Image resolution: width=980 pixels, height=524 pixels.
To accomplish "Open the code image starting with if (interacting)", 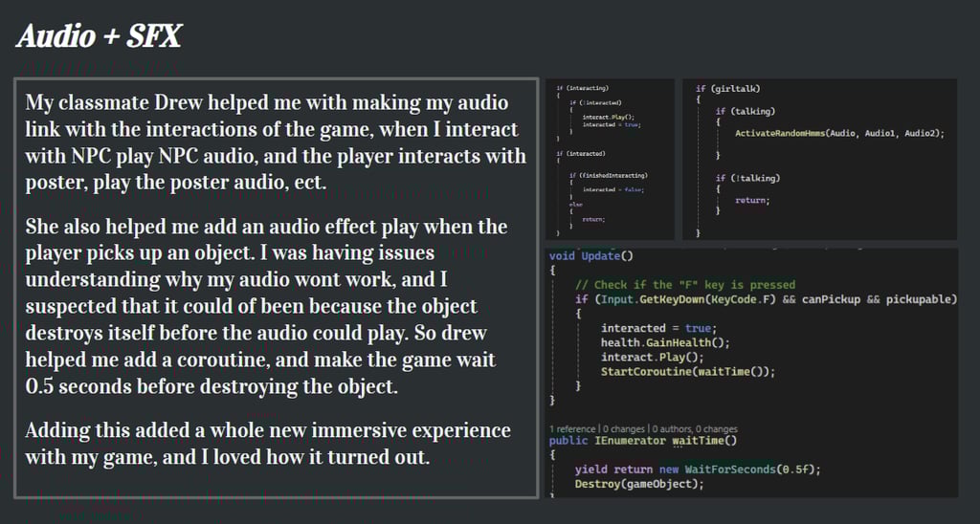I will [x=610, y=160].
